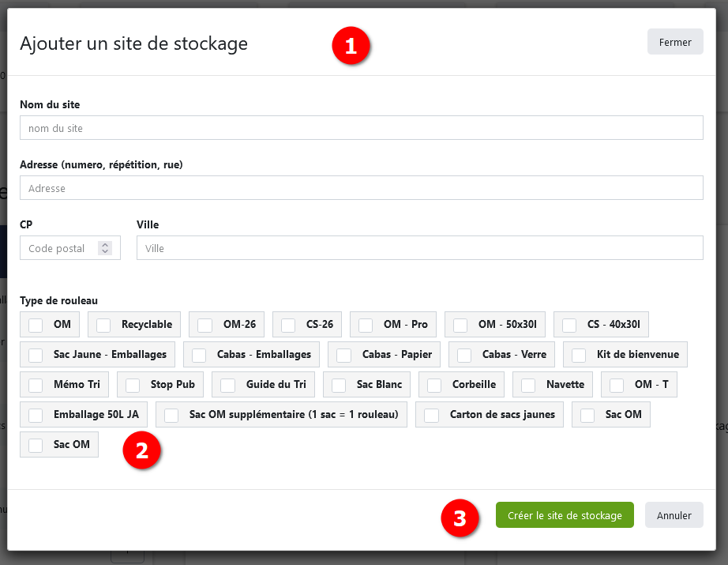The width and height of the screenshot is (728, 565).
Task: Click the Ville input field
Action: 419,248
